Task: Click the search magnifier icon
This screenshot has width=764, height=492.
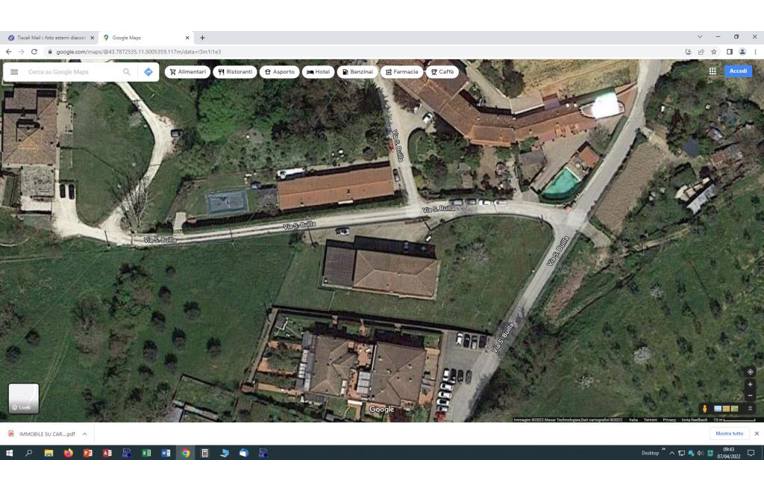Action: (x=126, y=72)
